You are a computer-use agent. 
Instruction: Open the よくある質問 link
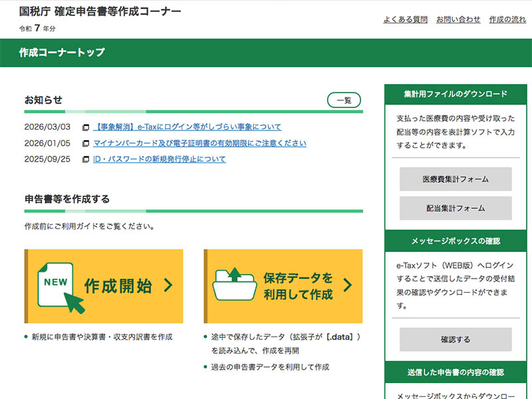coord(406,19)
